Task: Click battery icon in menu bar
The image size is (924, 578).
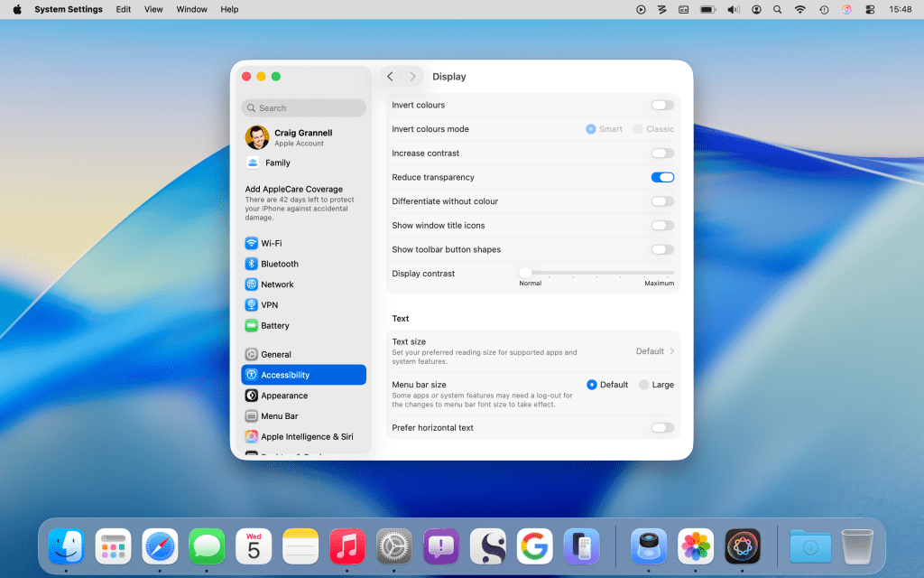Action: click(x=707, y=9)
